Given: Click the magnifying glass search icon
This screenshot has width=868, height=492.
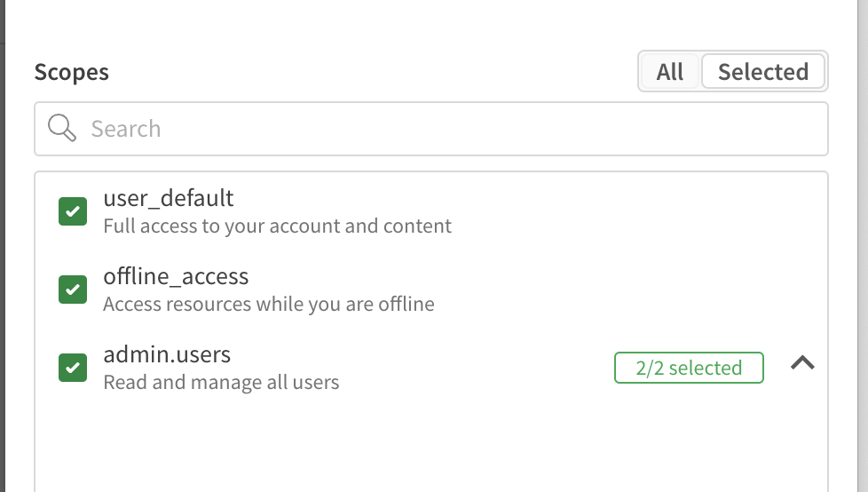Looking at the screenshot, I should [x=62, y=129].
